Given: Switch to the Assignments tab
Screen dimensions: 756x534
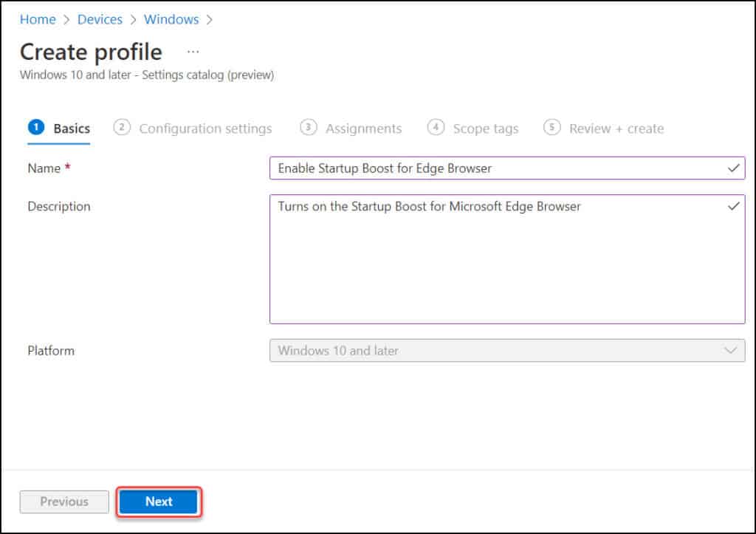Looking at the screenshot, I should (x=351, y=129).
